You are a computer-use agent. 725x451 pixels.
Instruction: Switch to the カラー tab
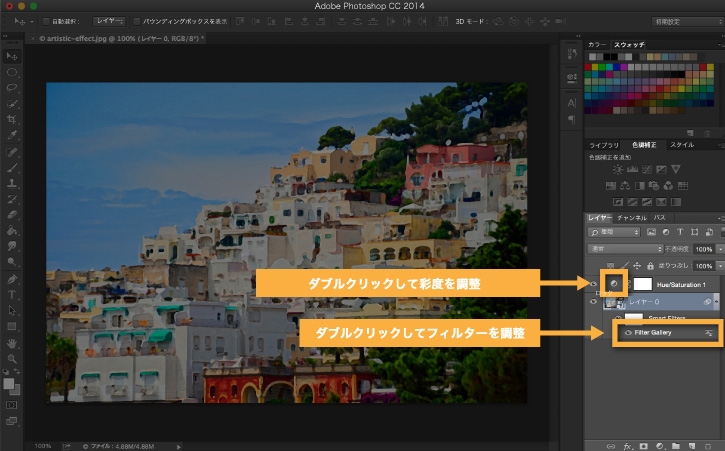click(596, 44)
